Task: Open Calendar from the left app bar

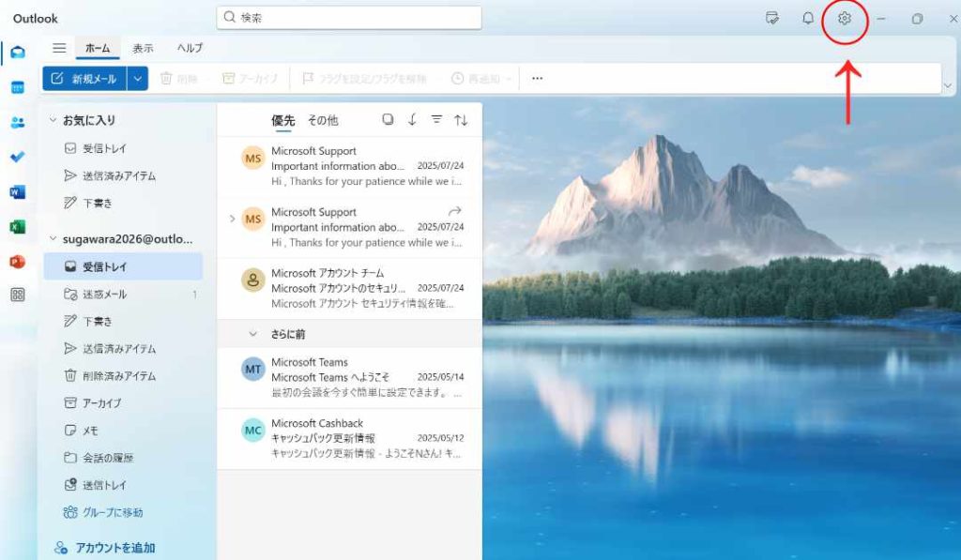Action: 17,87
